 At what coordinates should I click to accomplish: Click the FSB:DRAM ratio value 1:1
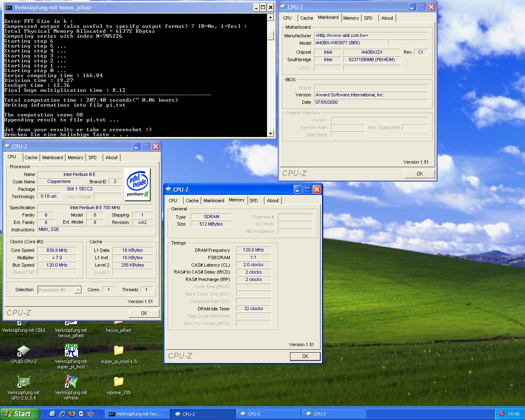[253, 257]
